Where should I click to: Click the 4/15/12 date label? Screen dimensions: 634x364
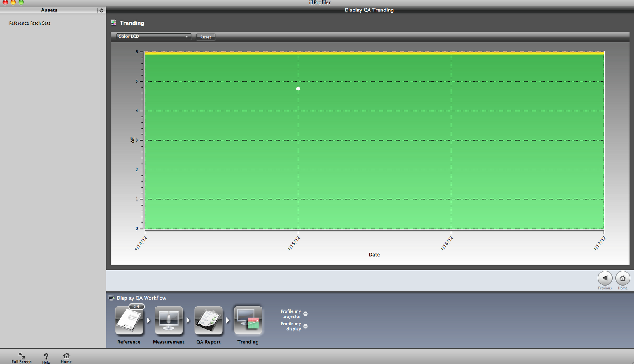[294, 243]
